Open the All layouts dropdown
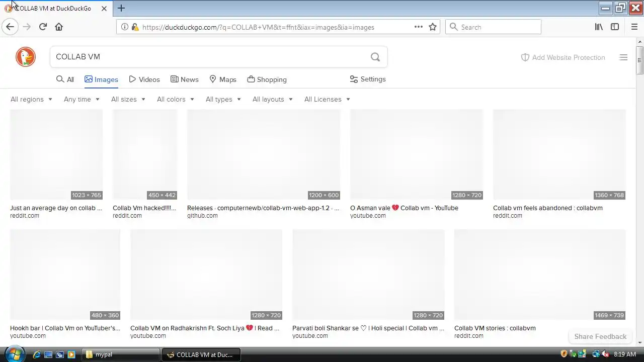The image size is (644, 362). [x=272, y=99]
